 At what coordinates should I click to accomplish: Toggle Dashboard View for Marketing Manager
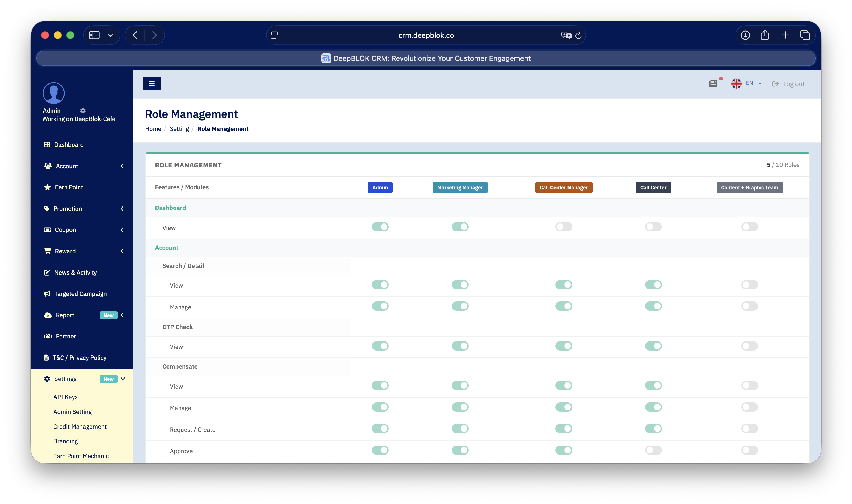pyautogui.click(x=460, y=227)
